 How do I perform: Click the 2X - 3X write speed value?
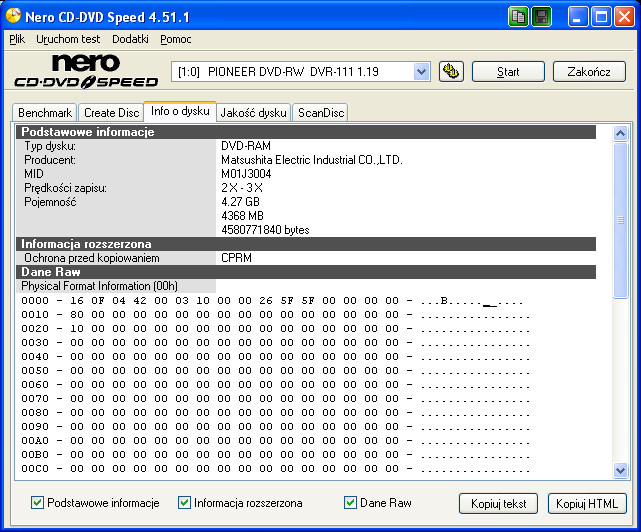[x=242, y=188]
